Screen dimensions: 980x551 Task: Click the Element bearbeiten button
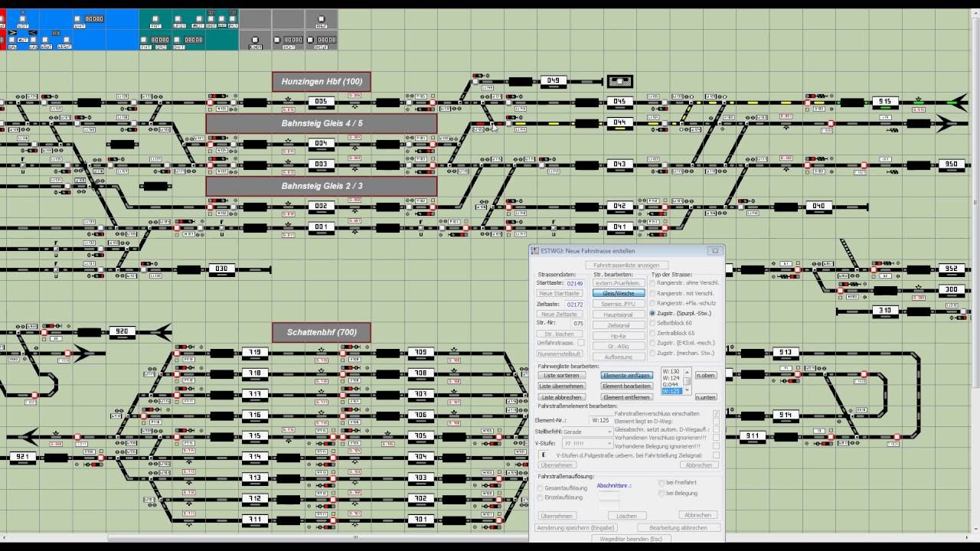click(x=626, y=386)
